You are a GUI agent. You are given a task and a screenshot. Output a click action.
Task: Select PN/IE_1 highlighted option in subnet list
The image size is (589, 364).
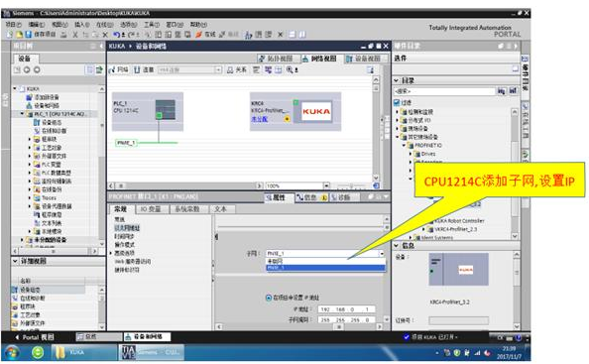tap(325, 268)
